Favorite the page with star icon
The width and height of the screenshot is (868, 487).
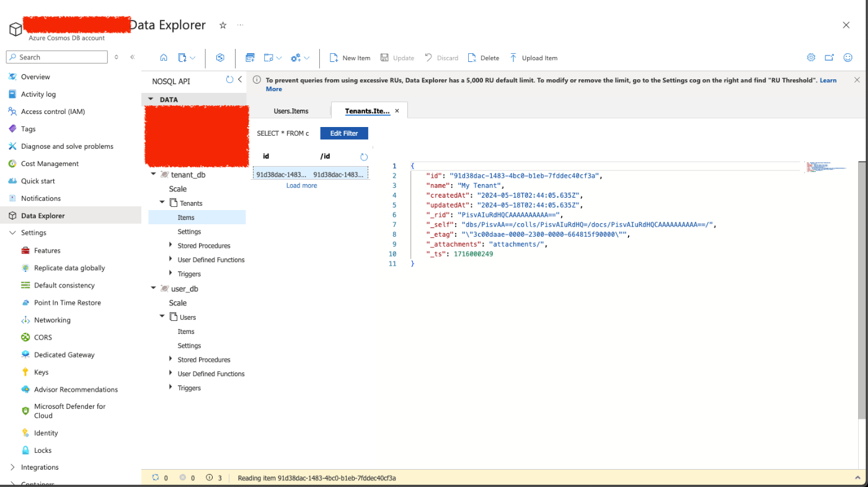(x=223, y=25)
